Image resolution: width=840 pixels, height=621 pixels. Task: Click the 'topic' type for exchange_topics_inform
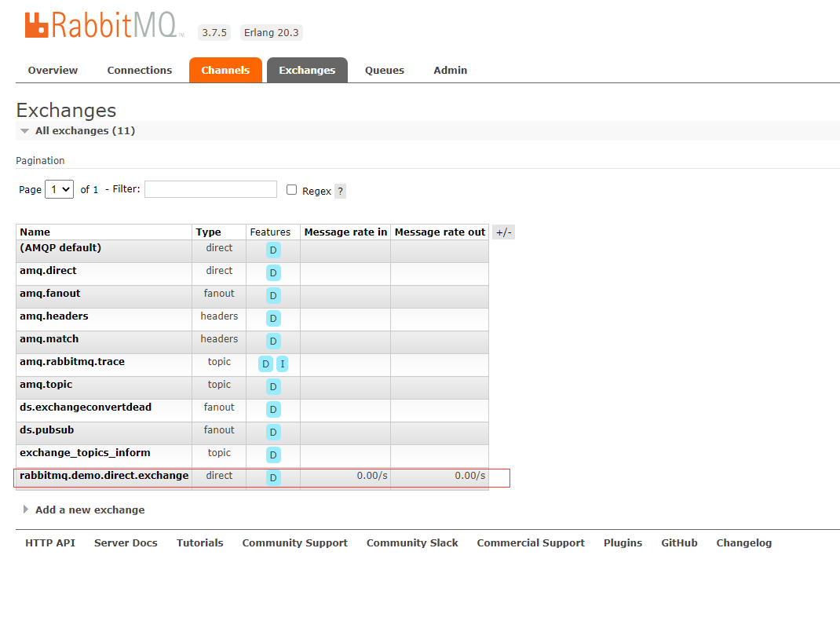point(219,453)
